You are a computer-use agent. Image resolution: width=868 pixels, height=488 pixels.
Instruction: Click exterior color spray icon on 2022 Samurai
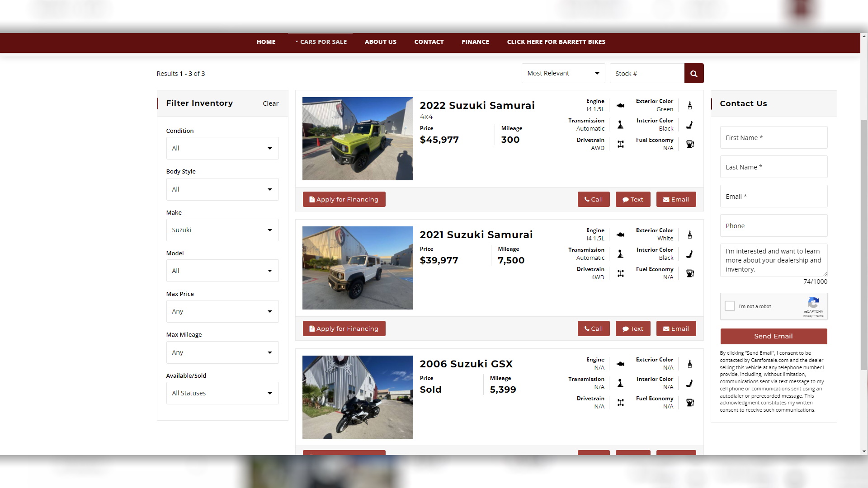[689, 105]
